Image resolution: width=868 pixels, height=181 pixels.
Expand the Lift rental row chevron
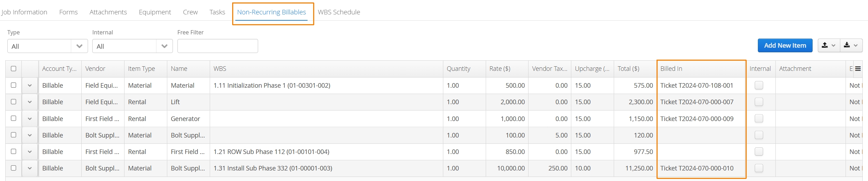pos(30,102)
